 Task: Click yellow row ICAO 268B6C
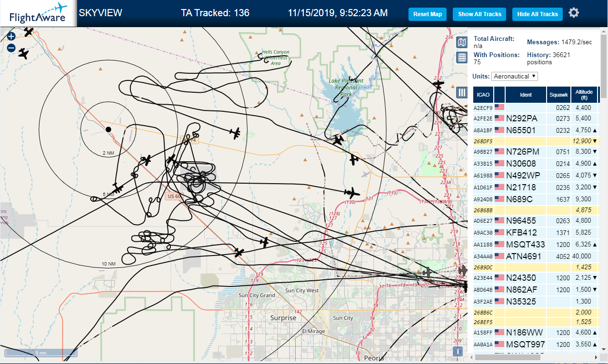pyautogui.click(x=483, y=313)
